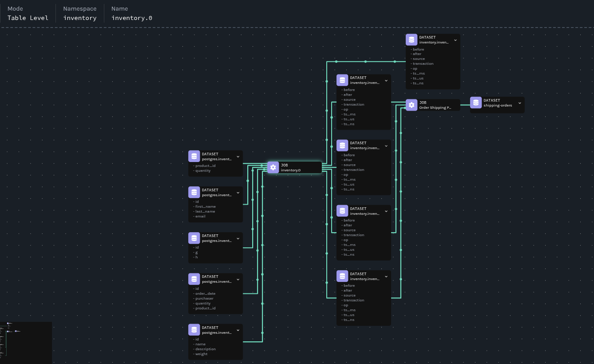This screenshot has width=594, height=364.
Task: Select the product_id field entry
Action: click(205, 165)
